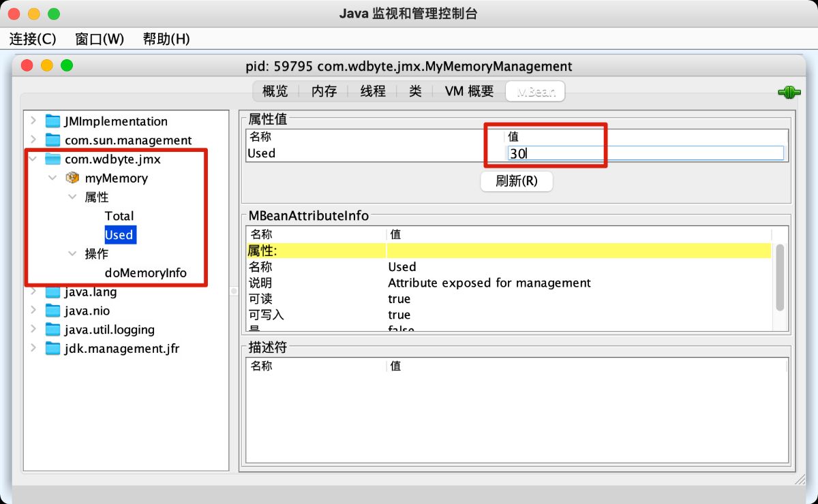Switch to the 内存 tab
The width and height of the screenshot is (818, 504).
click(324, 91)
